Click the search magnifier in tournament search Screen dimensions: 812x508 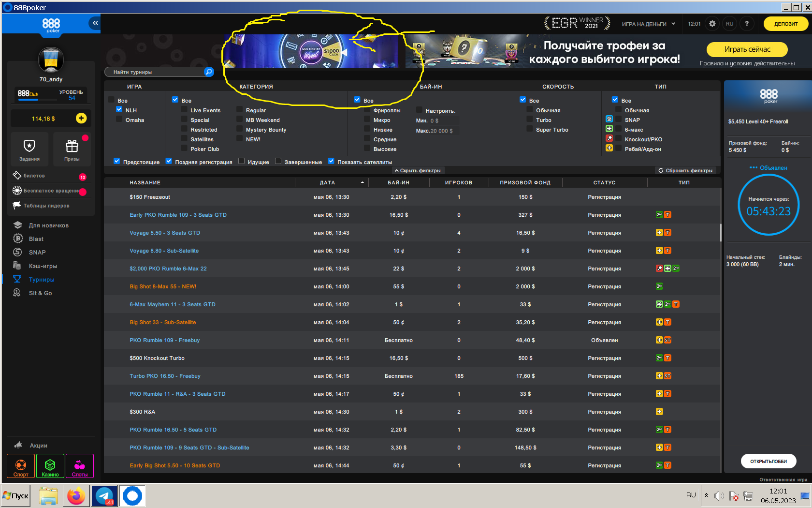point(209,72)
